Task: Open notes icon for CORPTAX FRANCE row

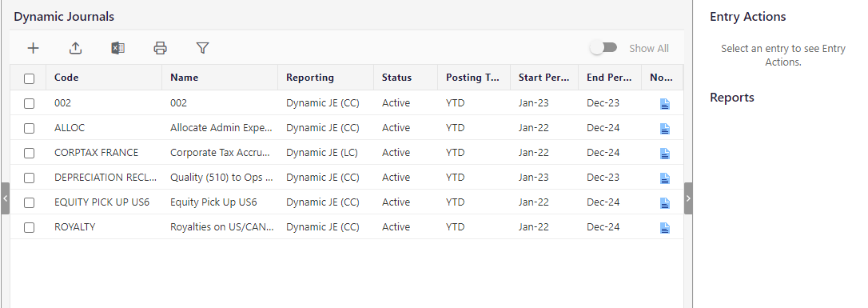Action: 665,154
